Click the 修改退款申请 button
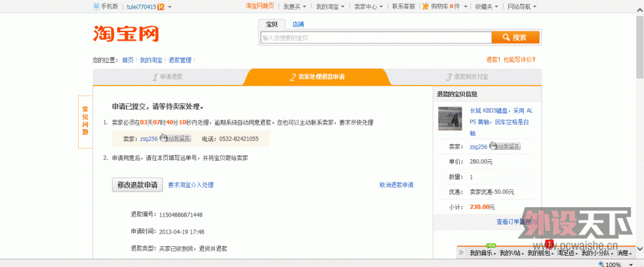Screen dimensions: 644x267 click(x=138, y=185)
